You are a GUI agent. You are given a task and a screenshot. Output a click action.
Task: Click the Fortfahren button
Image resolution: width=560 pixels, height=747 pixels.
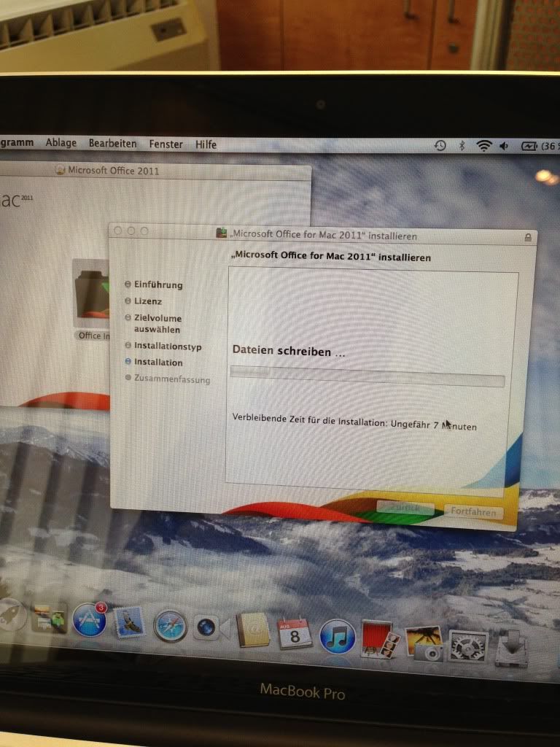[472, 511]
